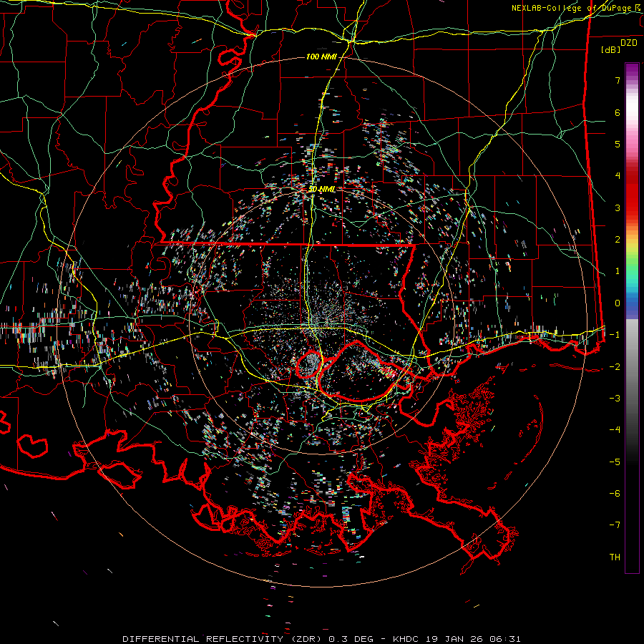This screenshot has height=644, width=644.
Task: Click the [dB] unit label
Action: tap(611, 49)
